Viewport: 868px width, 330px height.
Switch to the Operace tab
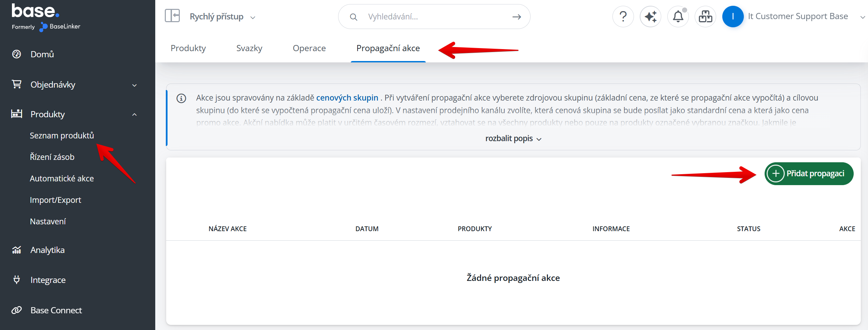coord(309,48)
